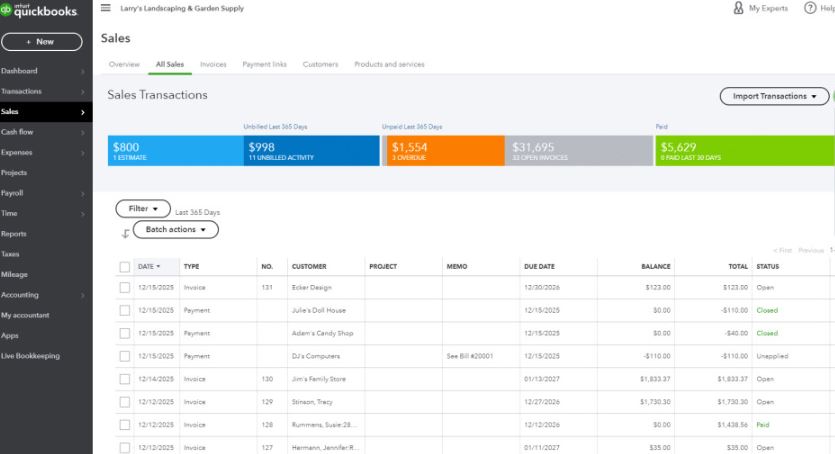Expand the Payroll sidebar chevron
The height and width of the screenshot is (454, 835).
tap(83, 194)
